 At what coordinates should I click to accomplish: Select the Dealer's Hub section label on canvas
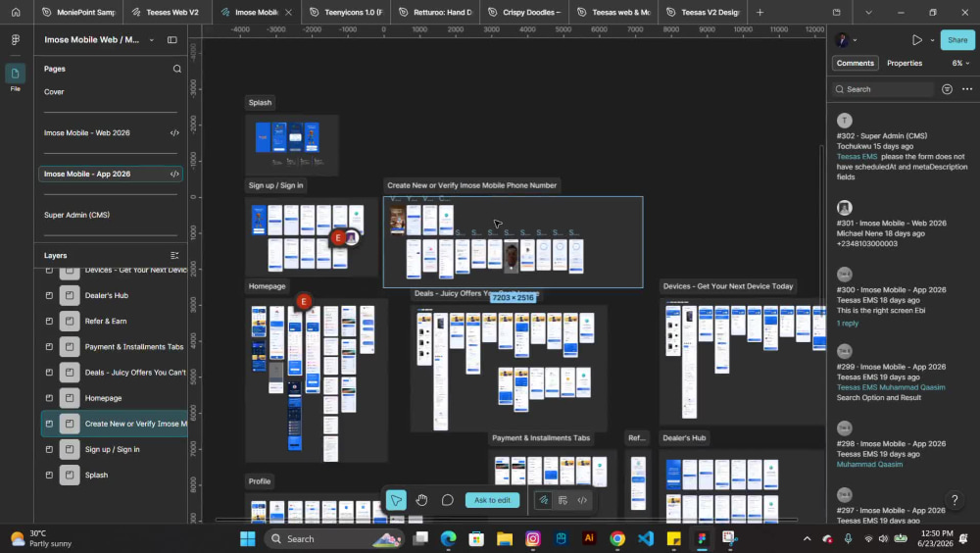(684, 438)
